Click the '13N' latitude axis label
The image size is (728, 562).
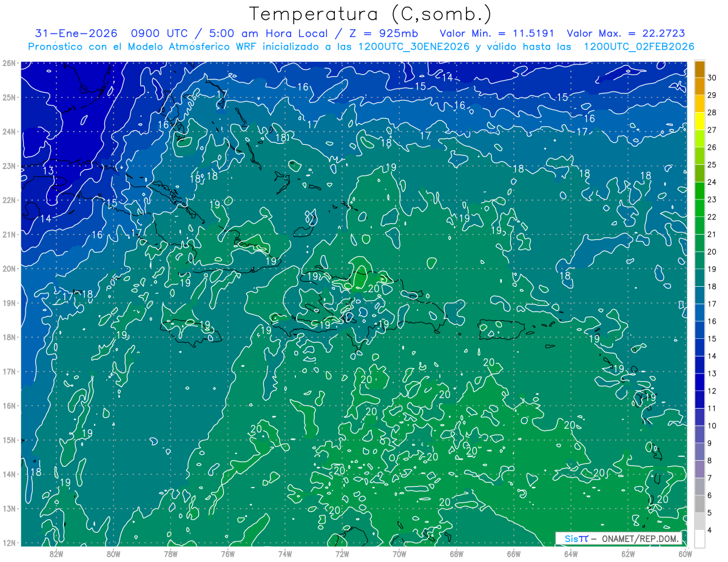point(9,508)
